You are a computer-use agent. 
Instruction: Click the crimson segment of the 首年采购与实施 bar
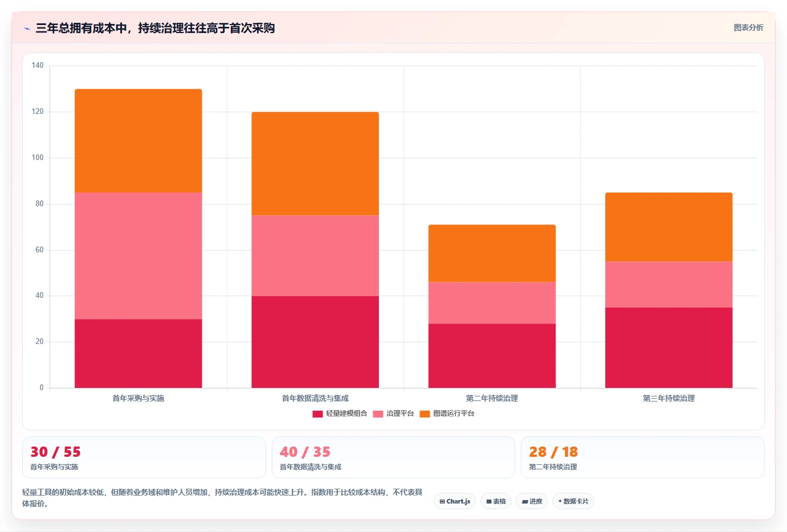(x=138, y=354)
